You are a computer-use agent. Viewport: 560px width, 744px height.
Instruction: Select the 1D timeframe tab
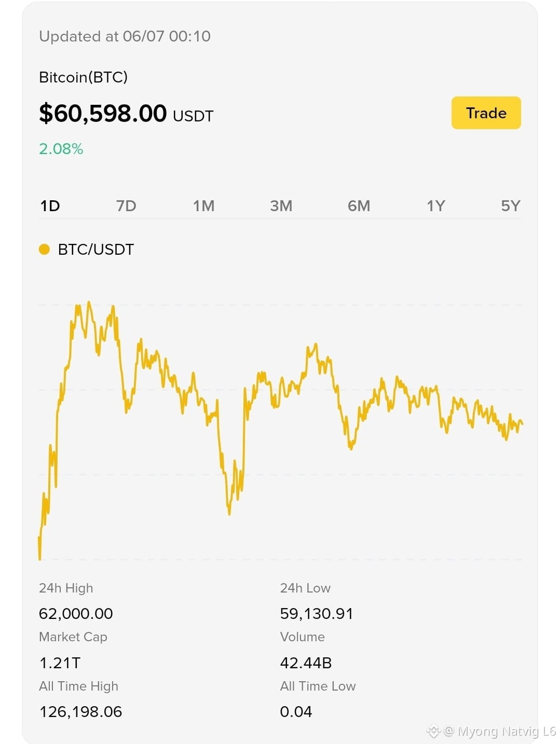[50, 206]
